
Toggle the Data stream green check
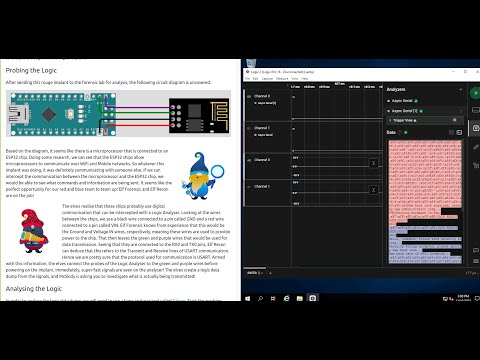pyautogui.click(x=406, y=132)
